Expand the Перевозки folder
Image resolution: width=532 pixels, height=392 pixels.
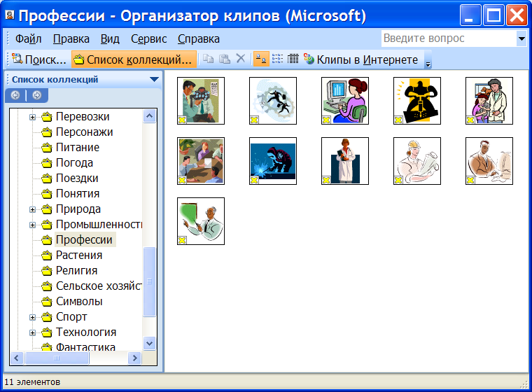tap(32, 117)
